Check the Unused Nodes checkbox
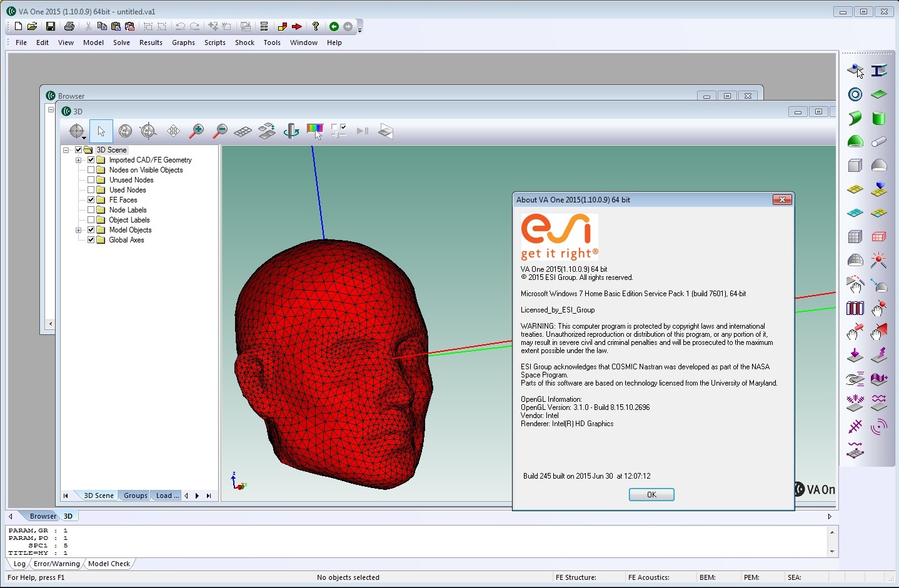Image resolution: width=899 pixels, height=588 pixels. [x=91, y=180]
